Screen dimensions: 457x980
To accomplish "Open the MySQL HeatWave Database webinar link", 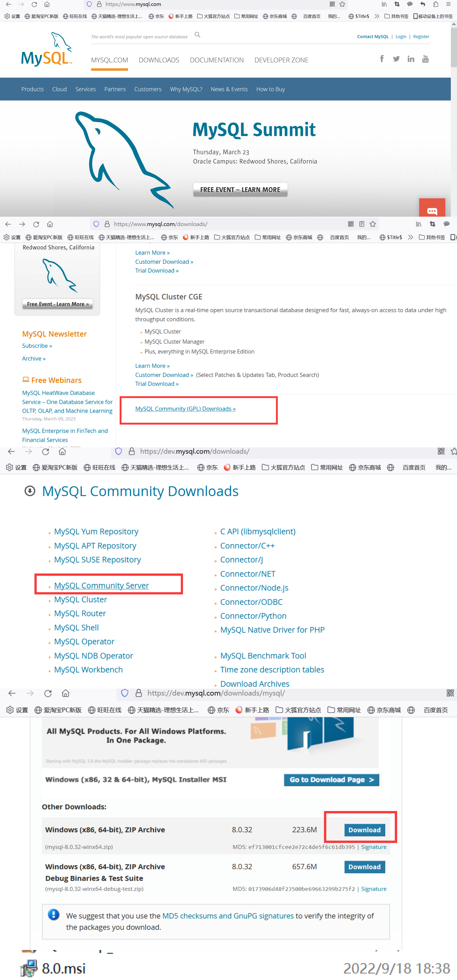I will [67, 402].
